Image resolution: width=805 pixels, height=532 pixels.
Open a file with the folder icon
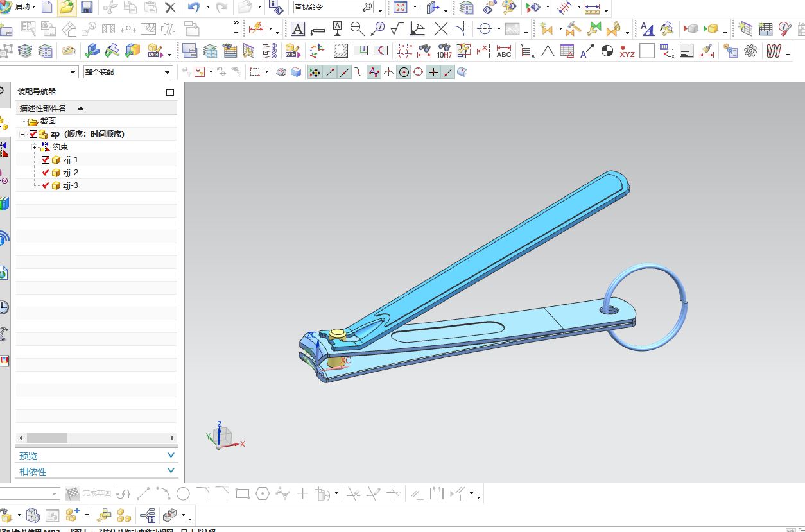tap(66, 8)
